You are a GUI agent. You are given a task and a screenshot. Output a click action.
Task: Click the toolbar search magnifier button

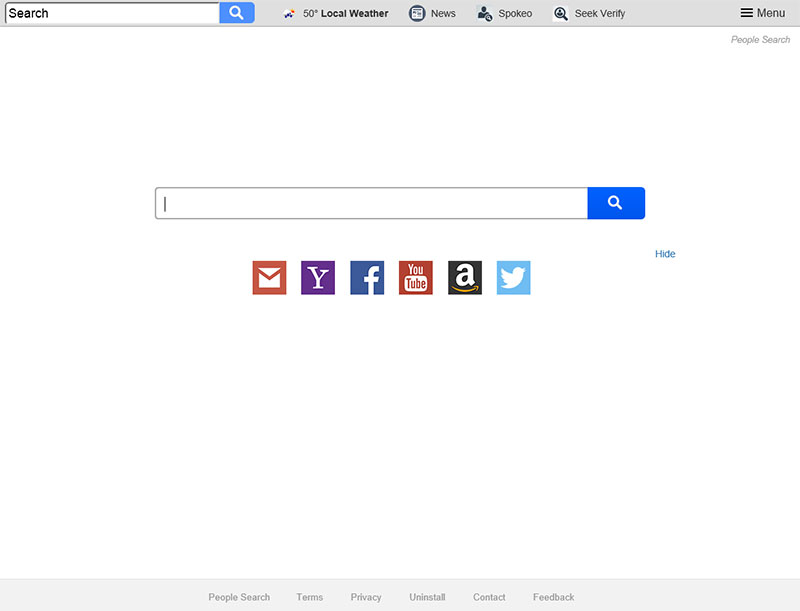237,13
